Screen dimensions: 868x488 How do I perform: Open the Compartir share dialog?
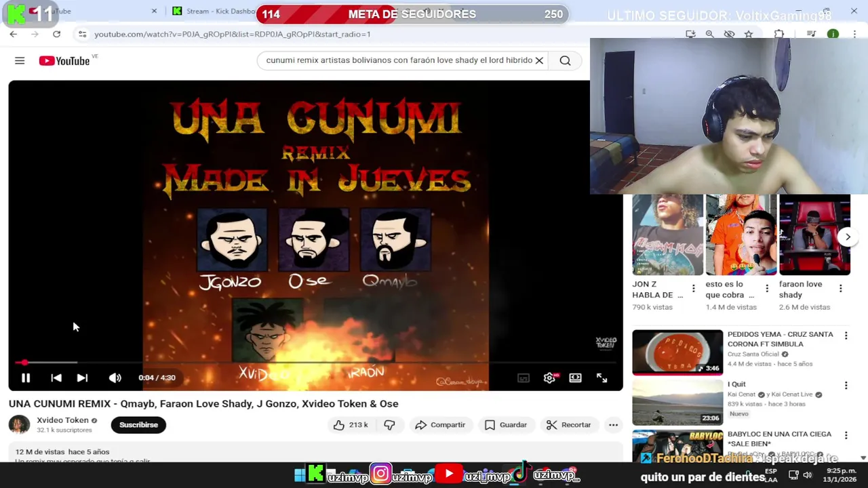tap(440, 425)
